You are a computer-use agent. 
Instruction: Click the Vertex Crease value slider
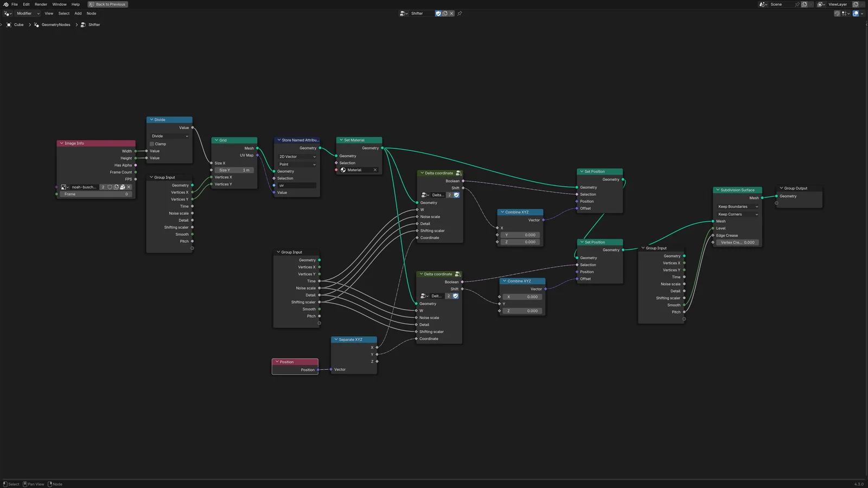coord(737,243)
